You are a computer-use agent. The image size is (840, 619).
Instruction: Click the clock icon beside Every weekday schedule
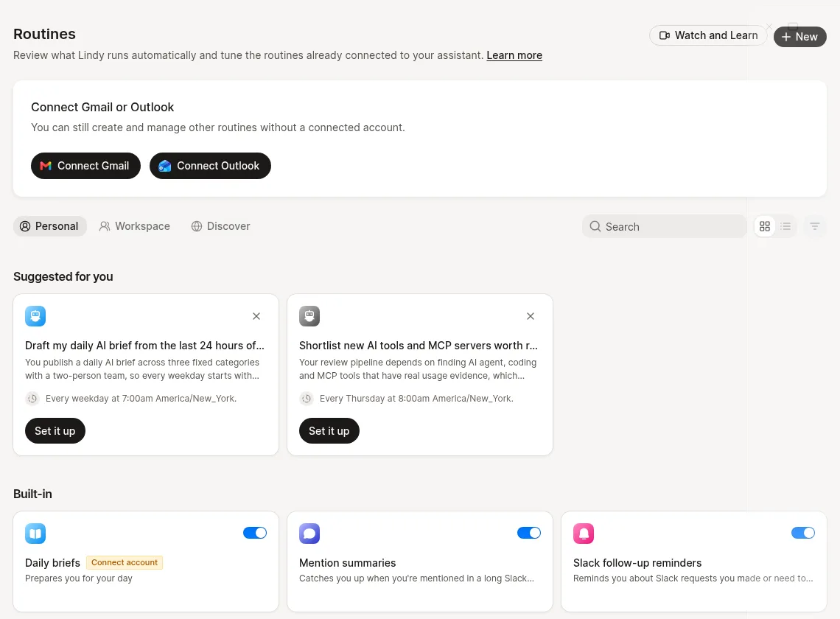(x=32, y=398)
